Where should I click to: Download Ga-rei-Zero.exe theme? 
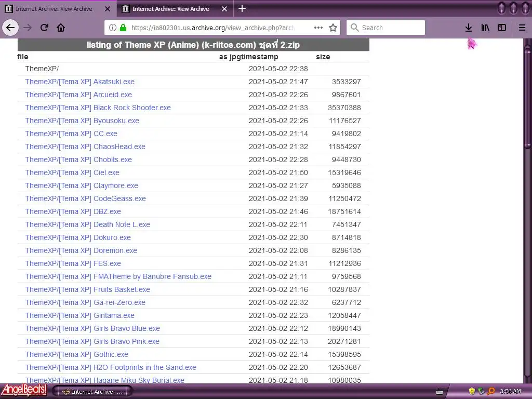85,303
